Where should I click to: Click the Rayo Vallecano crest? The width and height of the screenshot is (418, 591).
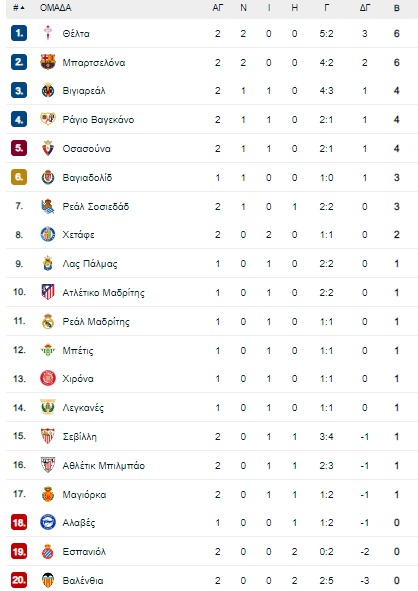pos(48,119)
